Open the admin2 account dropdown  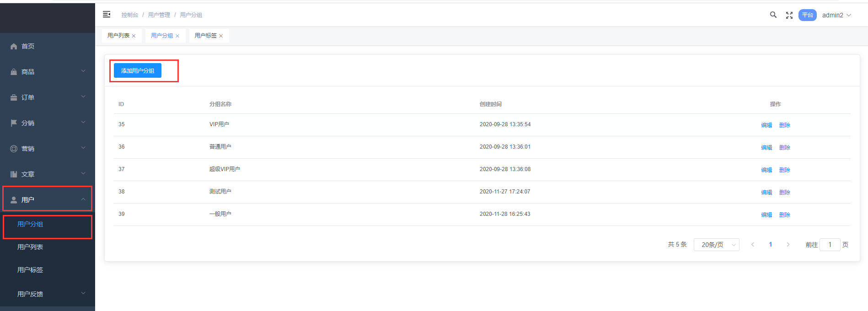point(836,15)
